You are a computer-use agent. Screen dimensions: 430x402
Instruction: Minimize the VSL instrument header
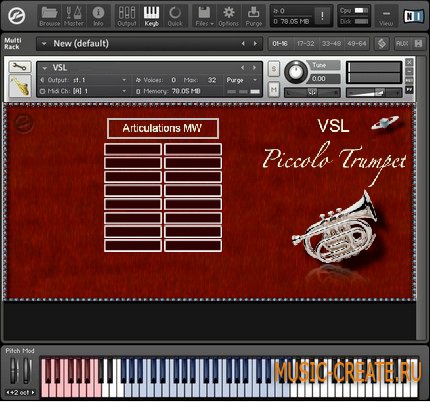(x=409, y=71)
